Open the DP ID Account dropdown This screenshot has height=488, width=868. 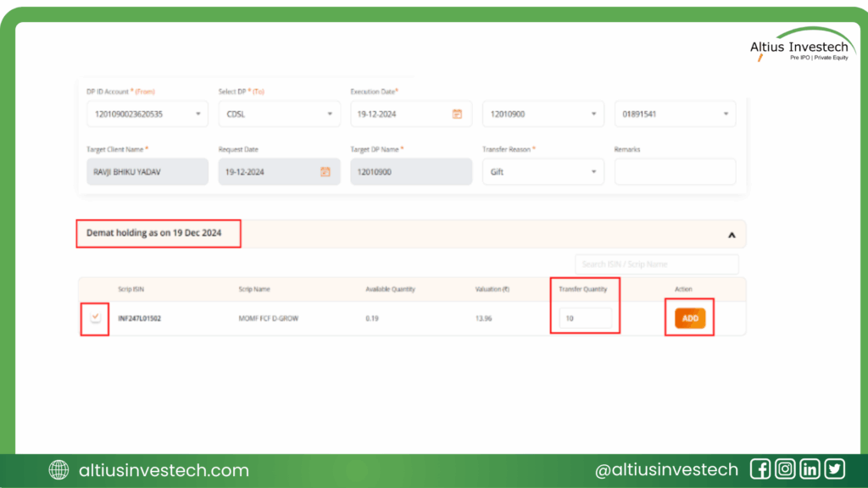[x=147, y=114]
